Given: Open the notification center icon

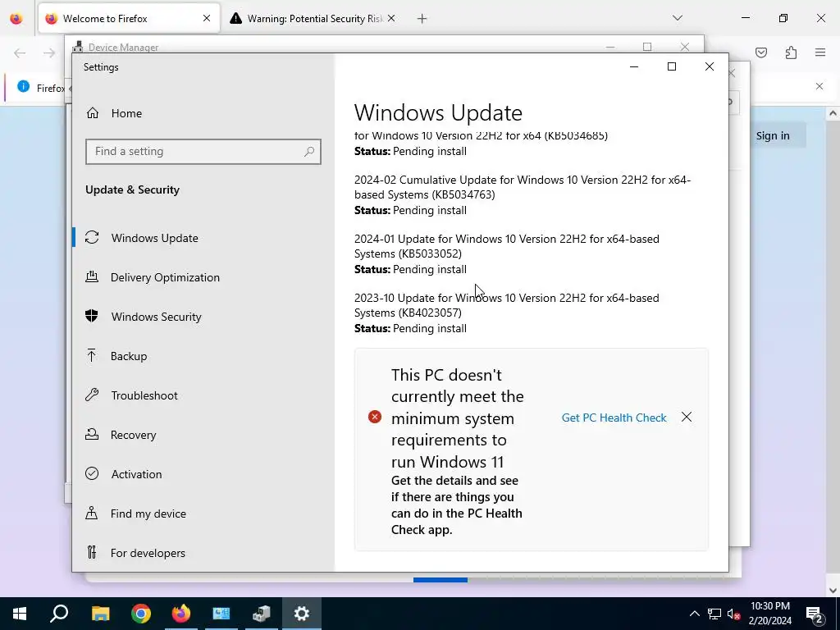Looking at the screenshot, I should click(x=815, y=614).
